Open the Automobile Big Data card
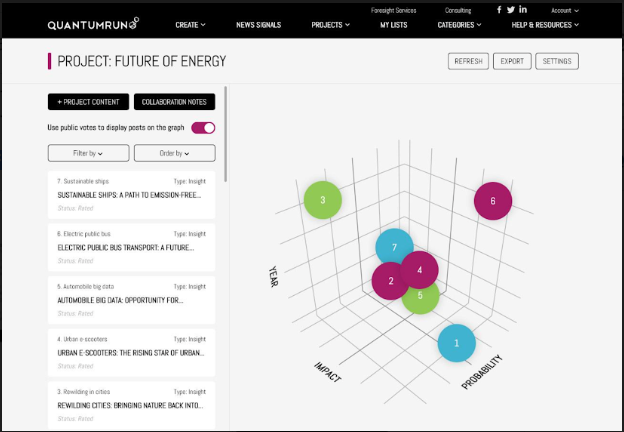Image resolution: width=624 pixels, height=432 pixels. coord(131,300)
